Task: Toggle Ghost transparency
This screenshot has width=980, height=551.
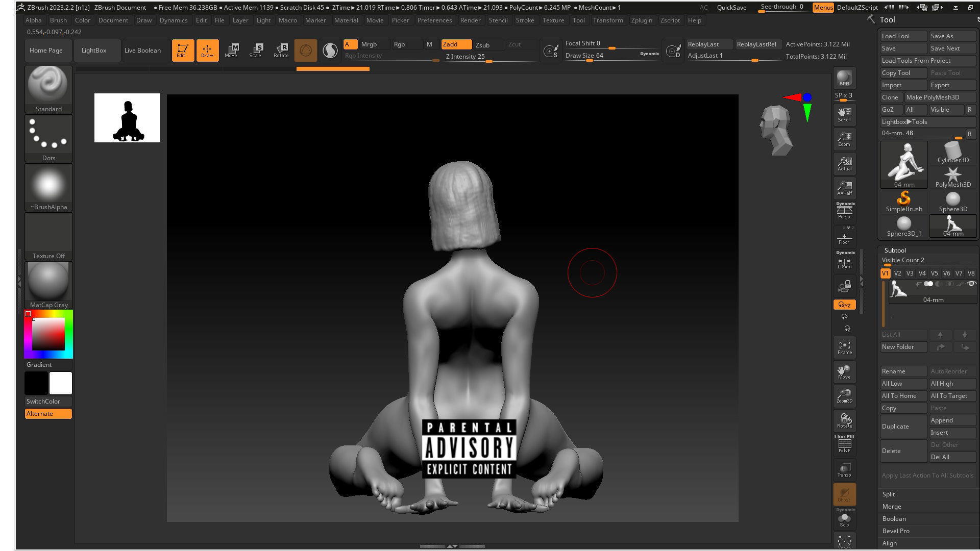Action: pyautogui.click(x=844, y=494)
